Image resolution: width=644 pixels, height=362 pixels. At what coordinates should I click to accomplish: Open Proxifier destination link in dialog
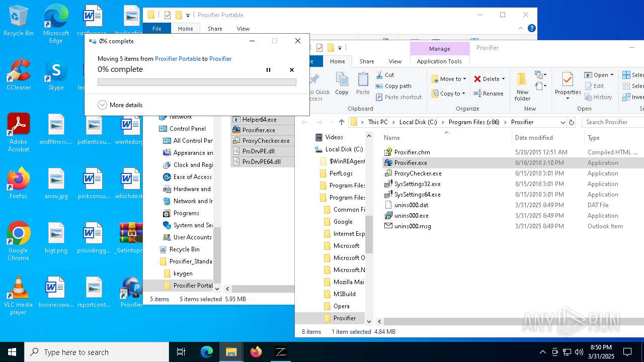coord(220,59)
